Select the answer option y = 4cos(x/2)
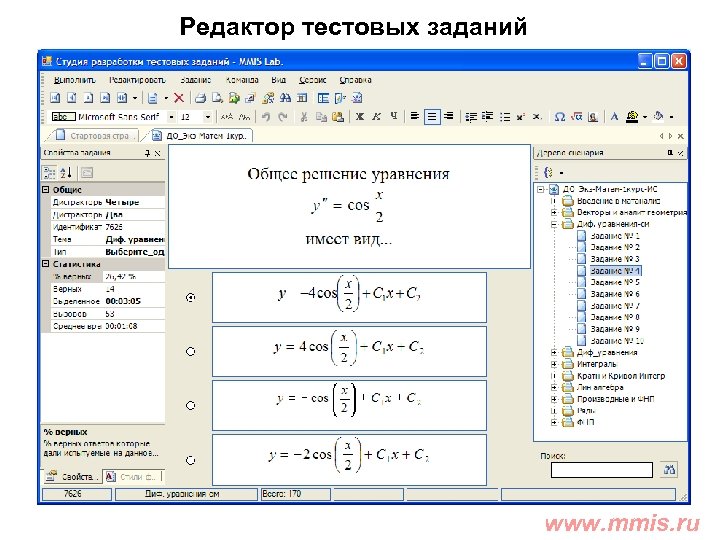The height and width of the screenshot is (540, 720). pos(191,351)
